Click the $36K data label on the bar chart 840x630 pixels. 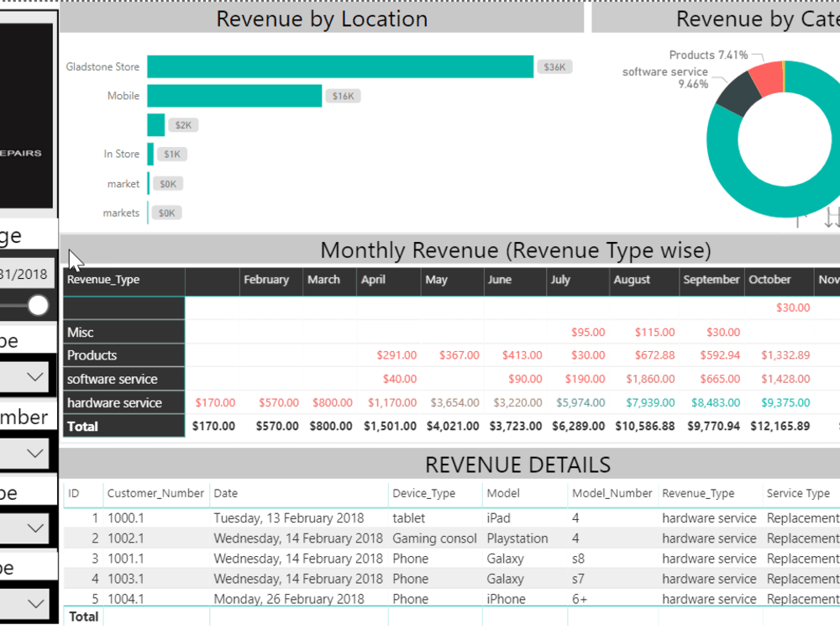coord(554,66)
